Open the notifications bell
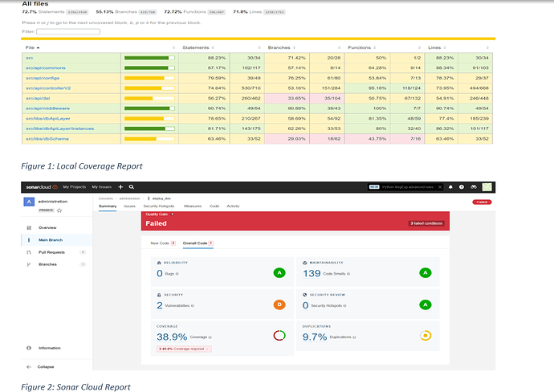 450,187
